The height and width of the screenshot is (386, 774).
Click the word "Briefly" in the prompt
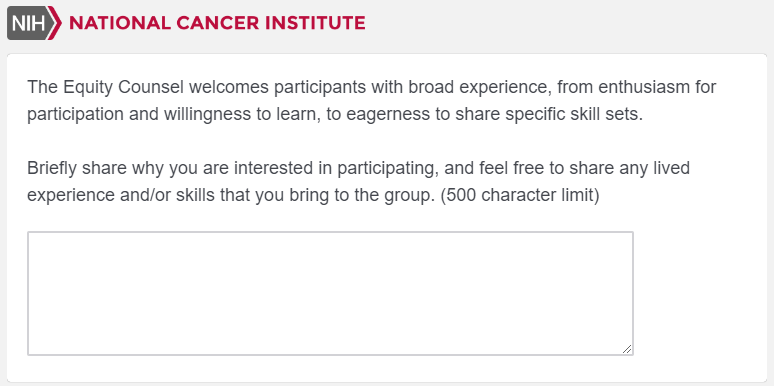(x=52, y=169)
